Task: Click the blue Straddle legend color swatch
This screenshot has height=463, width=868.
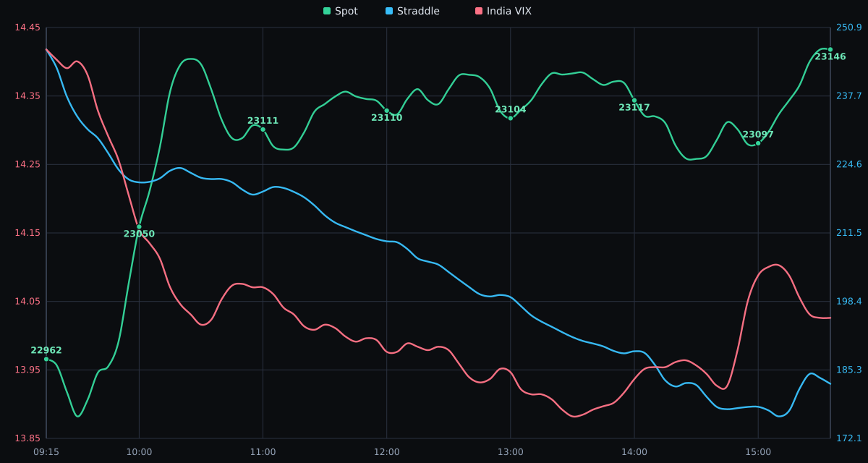Action: (x=389, y=11)
